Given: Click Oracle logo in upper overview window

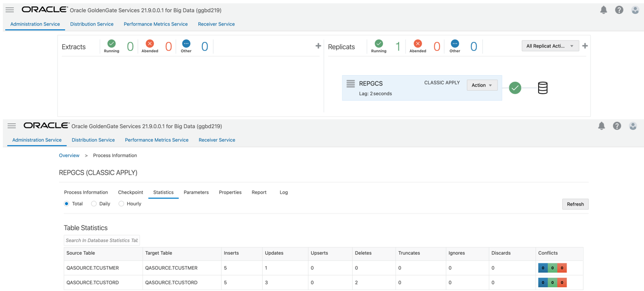Looking at the screenshot, I should click(45, 10).
